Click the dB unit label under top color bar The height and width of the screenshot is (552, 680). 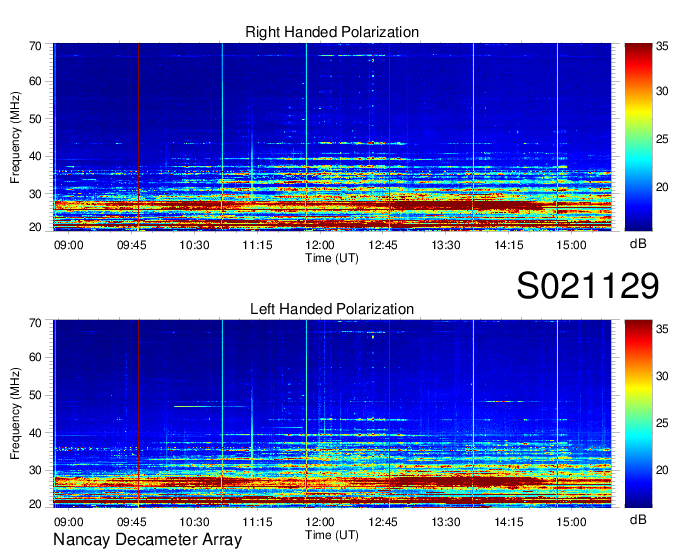pyautogui.click(x=638, y=244)
